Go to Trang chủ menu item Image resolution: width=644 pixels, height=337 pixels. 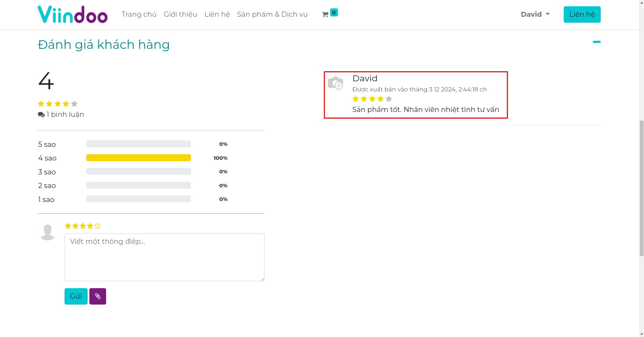[139, 14]
